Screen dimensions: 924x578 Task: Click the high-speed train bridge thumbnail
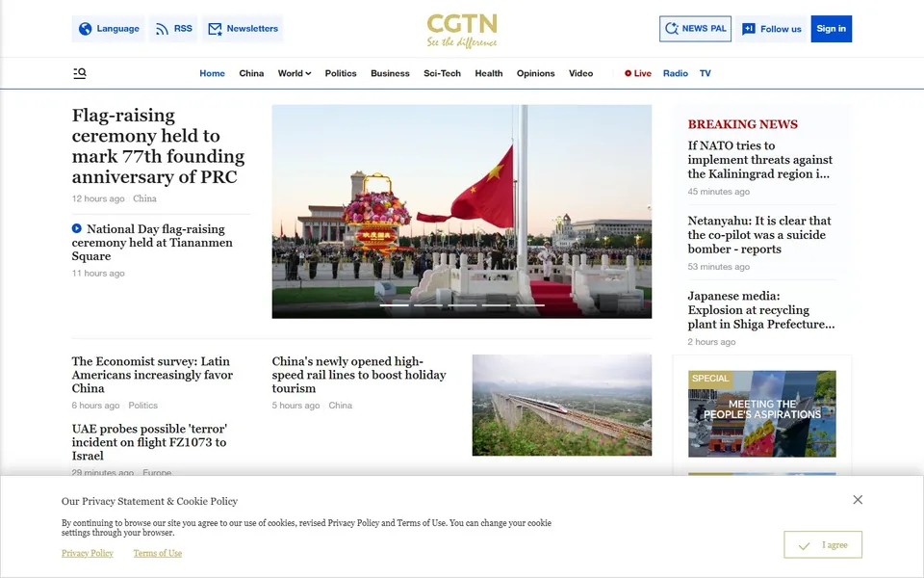click(561, 405)
